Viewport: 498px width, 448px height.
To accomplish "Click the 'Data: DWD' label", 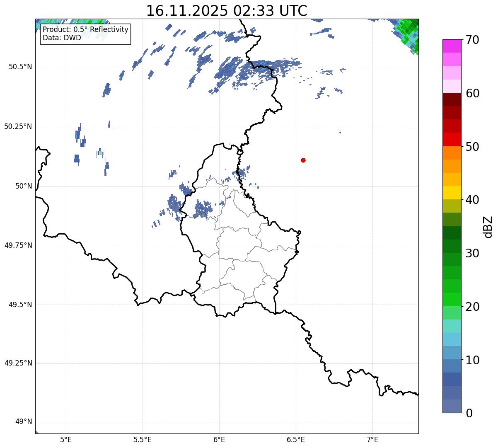I will (62, 38).
